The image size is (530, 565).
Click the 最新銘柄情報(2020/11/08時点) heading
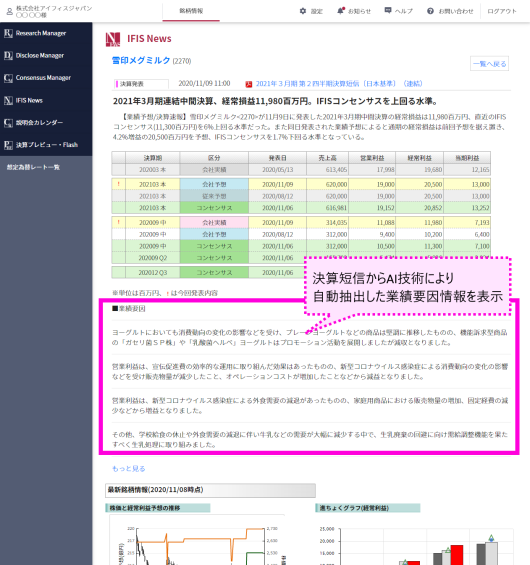point(210,490)
